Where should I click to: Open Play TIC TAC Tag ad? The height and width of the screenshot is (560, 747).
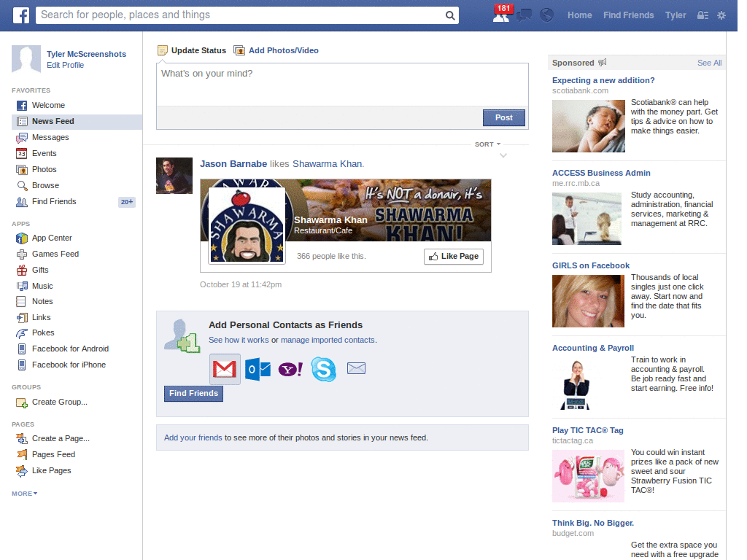pyautogui.click(x=588, y=430)
